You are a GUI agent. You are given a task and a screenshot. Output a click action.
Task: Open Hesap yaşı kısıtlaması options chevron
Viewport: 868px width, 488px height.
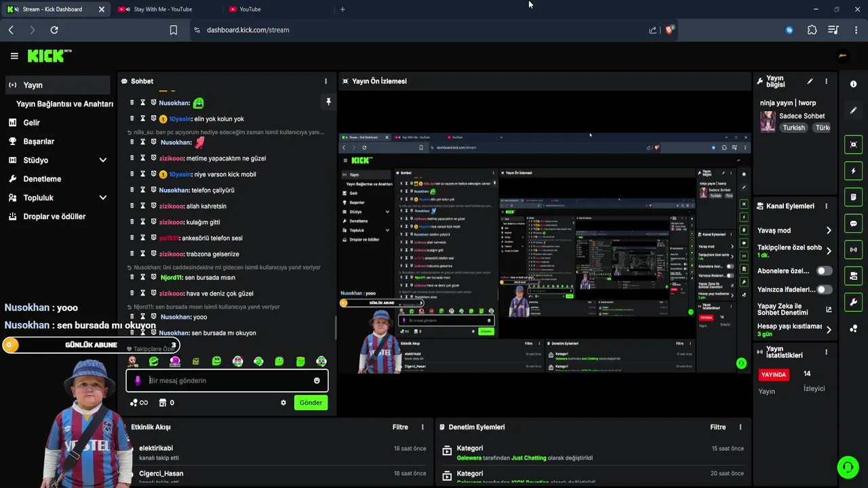[x=829, y=329]
